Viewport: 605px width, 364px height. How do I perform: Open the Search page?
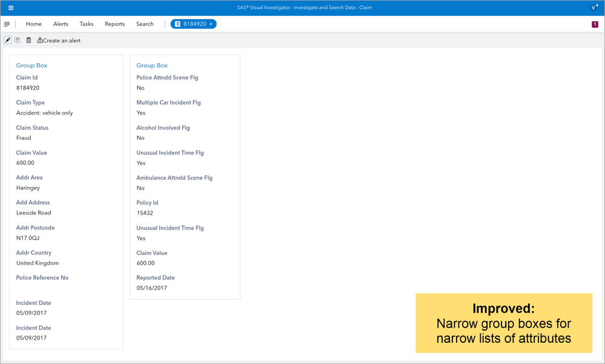pyautogui.click(x=145, y=24)
